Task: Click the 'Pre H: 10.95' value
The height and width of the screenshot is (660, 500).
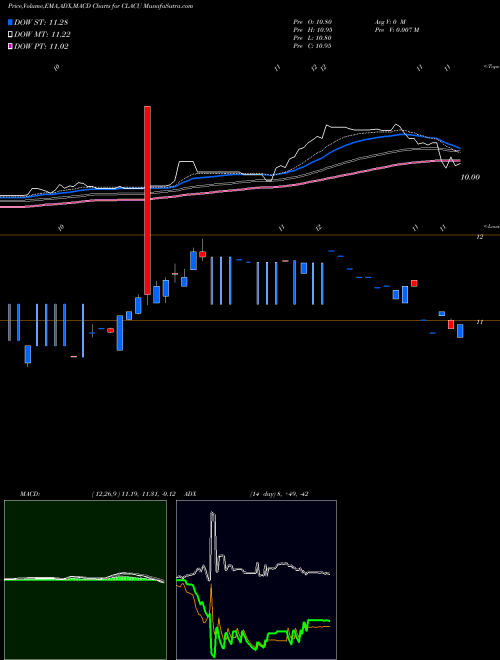Action: click(x=312, y=30)
